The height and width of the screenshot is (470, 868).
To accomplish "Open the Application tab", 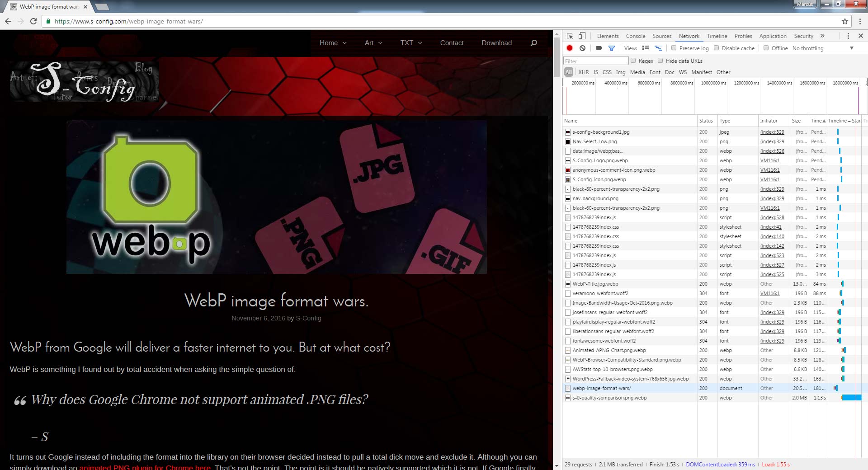I will (773, 36).
